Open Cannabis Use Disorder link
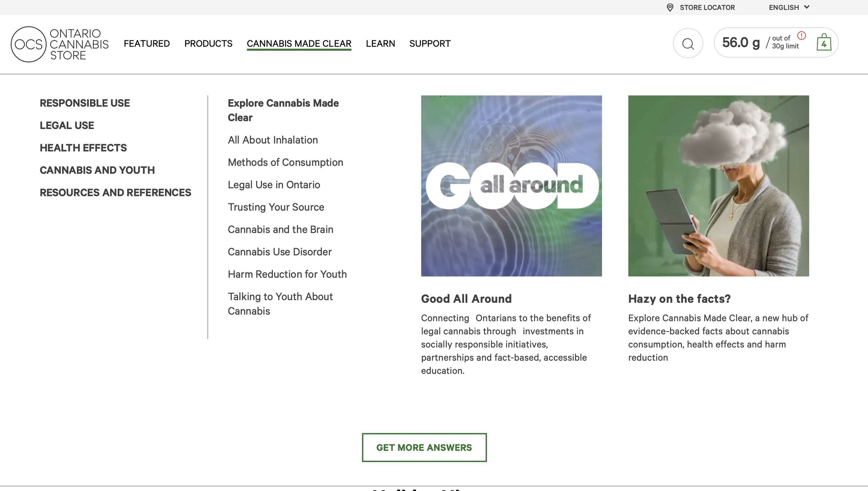 click(279, 252)
